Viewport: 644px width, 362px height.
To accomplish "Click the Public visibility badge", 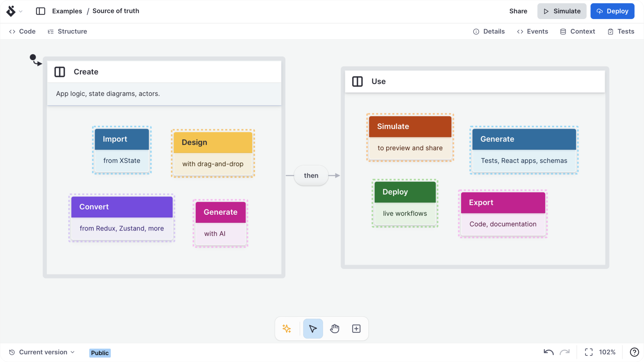I will (x=100, y=353).
